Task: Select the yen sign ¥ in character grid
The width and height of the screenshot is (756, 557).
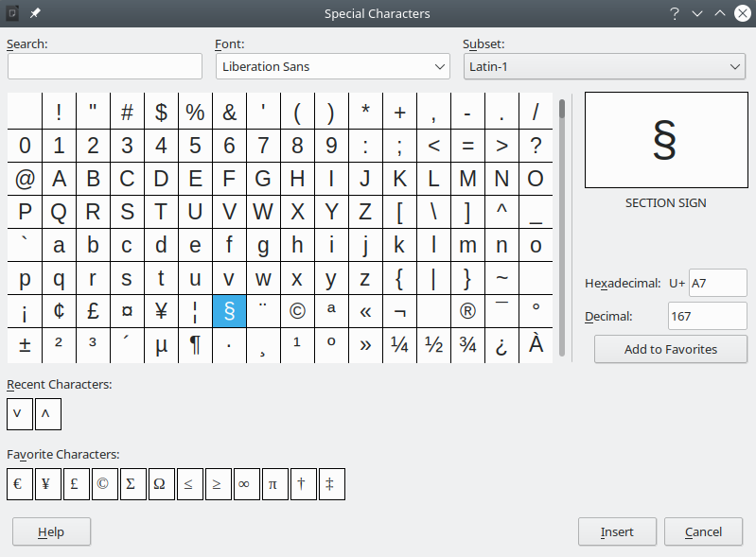Action: point(161,311)
